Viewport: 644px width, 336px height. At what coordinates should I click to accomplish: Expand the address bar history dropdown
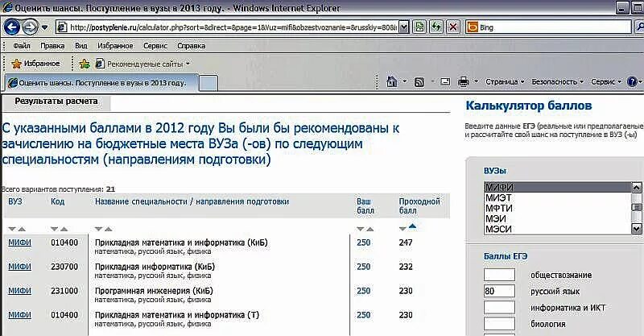click(x=404, y=27)
